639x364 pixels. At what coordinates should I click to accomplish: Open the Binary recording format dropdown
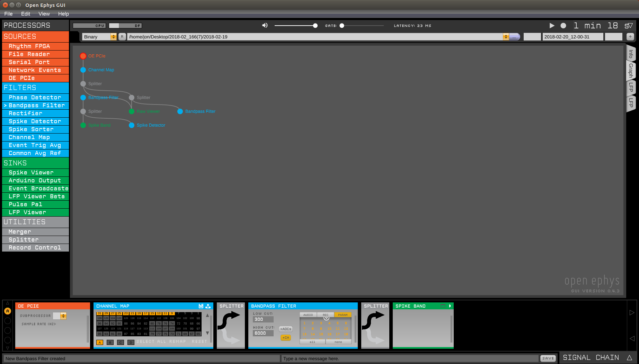tap(113, 36)
